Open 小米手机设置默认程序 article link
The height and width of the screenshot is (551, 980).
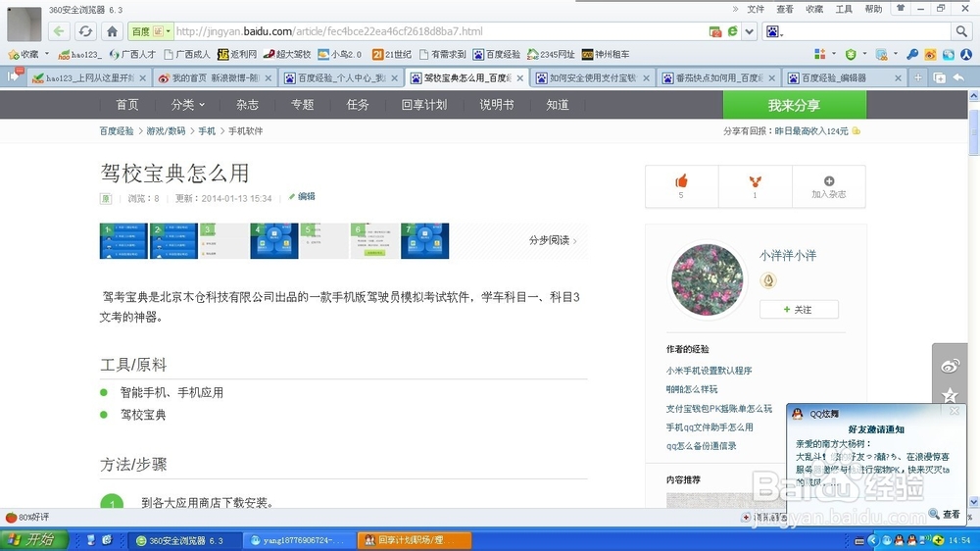pyautogui.click(x=709, y=371)
